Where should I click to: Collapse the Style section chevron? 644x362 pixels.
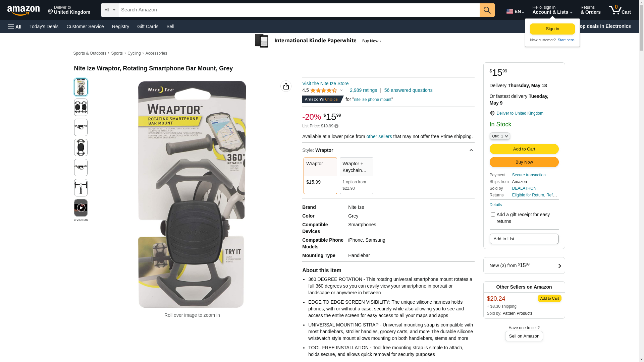pos(471,150)
